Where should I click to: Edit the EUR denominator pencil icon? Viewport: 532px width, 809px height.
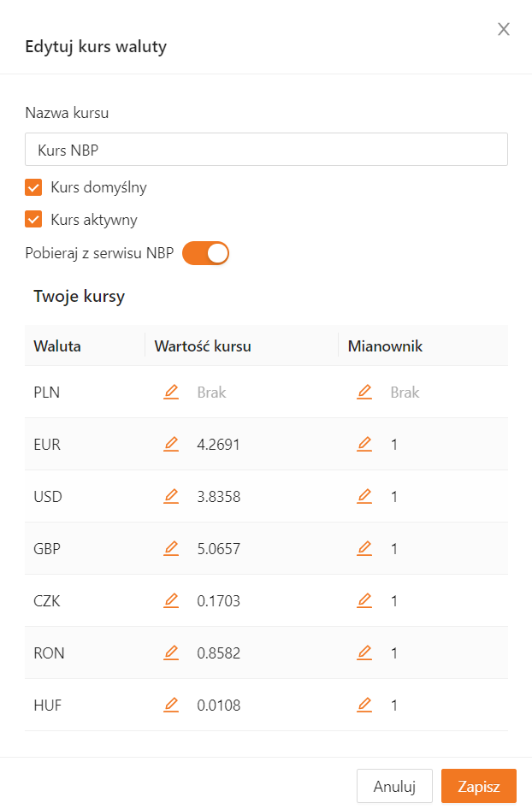(364, 444)
